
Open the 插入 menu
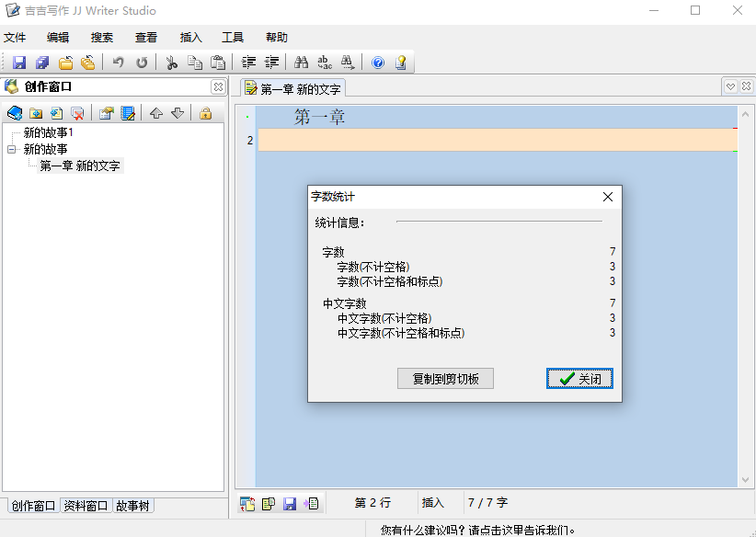pos(191,37)
